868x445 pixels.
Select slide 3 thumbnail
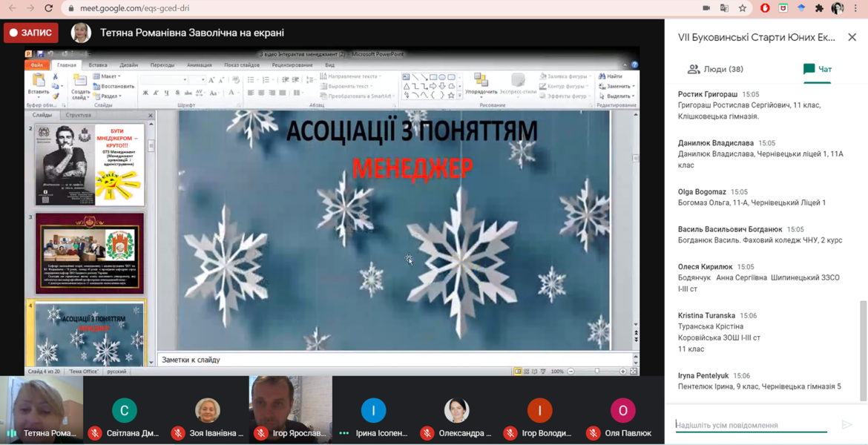click(90, 253)
